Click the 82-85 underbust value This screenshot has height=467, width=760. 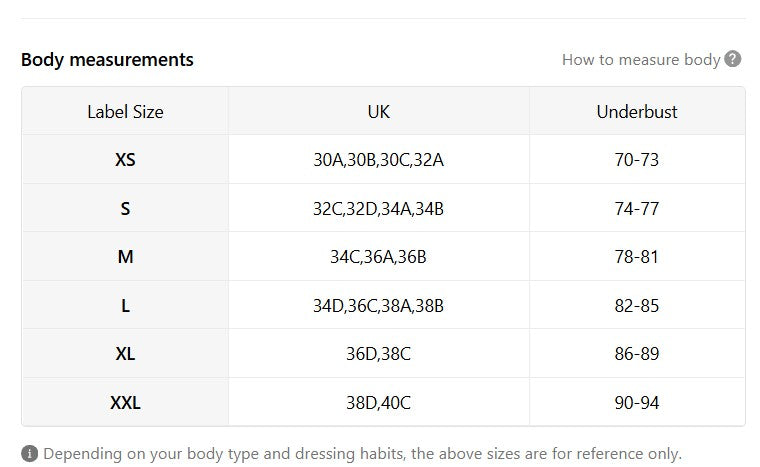click(637, 306)
